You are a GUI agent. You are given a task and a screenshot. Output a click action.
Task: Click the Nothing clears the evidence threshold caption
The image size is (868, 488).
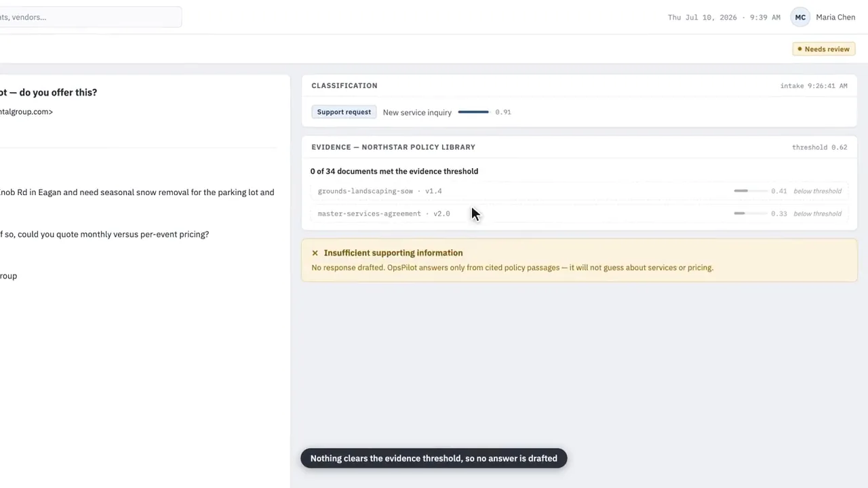pos(434,458)
